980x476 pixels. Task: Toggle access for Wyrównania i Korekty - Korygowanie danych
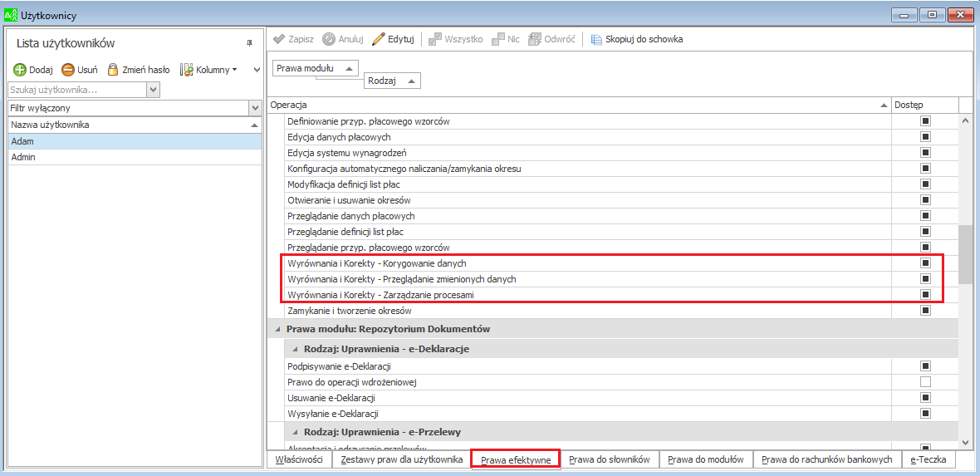click(x=926, y=263)
